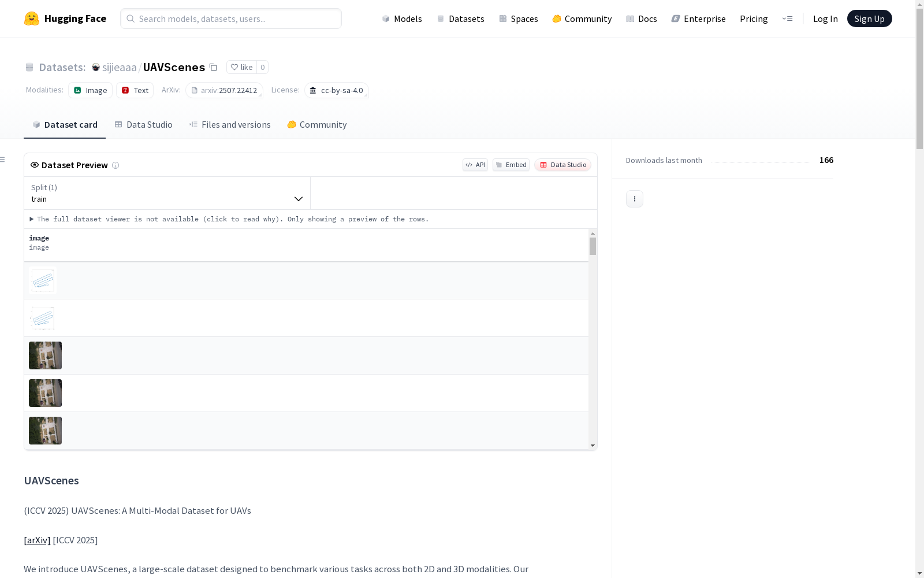Like the UAVScenes dataset
Image resolution: width=924 pixels, height=578 pixels.
click(241, 67)
